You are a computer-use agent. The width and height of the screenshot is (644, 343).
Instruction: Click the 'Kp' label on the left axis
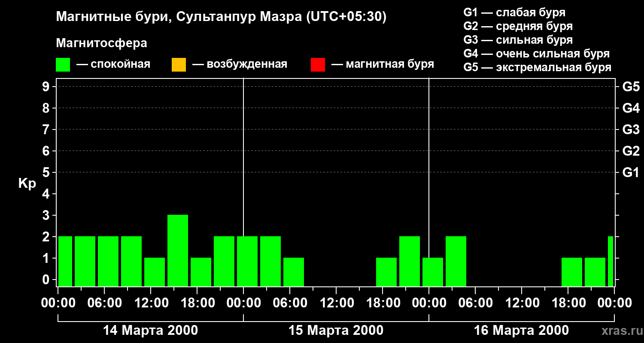[27, 184]
